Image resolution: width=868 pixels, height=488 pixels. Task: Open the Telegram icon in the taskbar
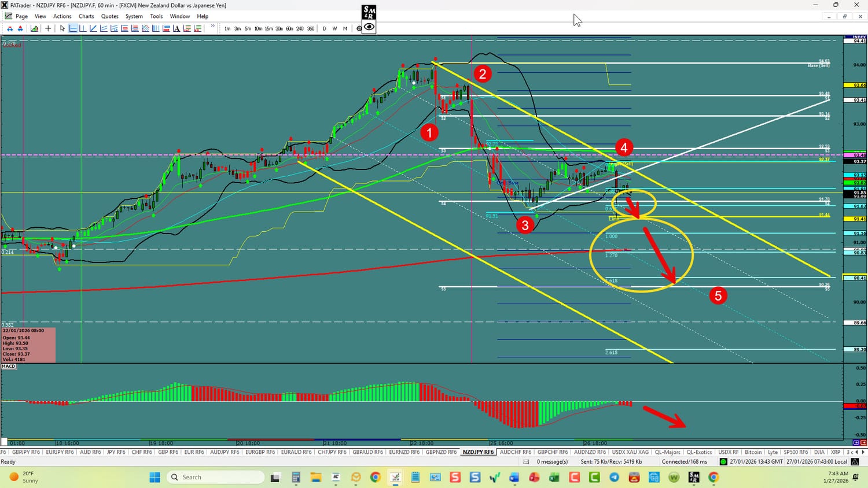point(614,477)
